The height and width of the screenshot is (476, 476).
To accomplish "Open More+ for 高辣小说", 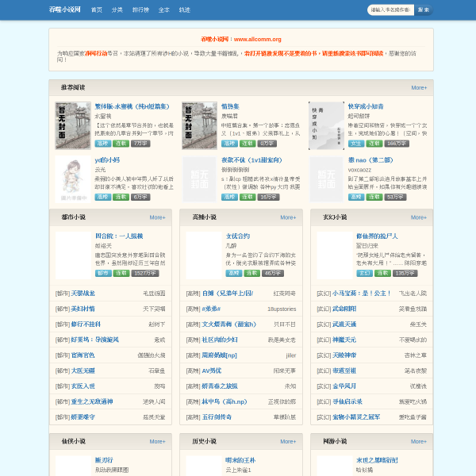I will [x=288, y=217].
